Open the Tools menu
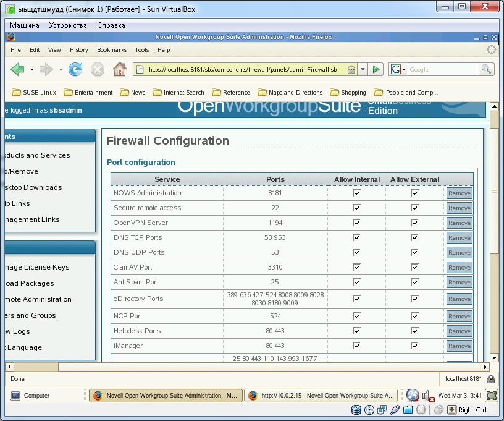The height and width of the screenshot is (421, 504). (142, 50)
